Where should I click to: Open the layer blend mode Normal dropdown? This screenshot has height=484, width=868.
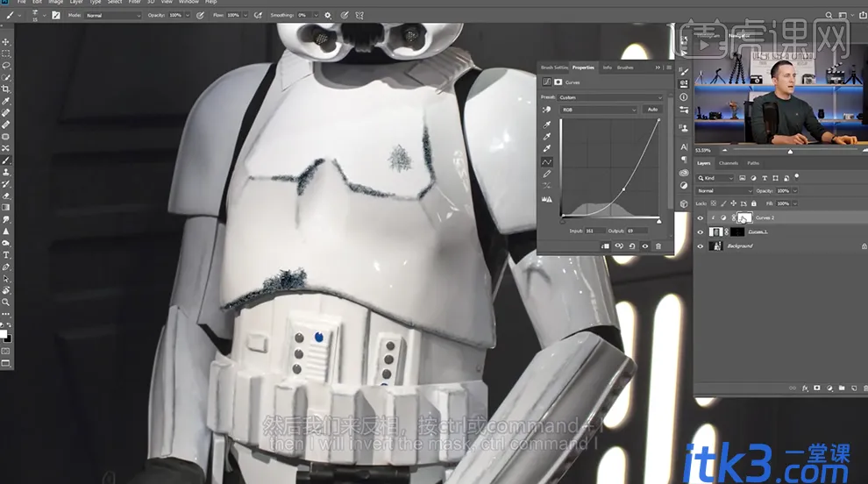coord(724,190)
